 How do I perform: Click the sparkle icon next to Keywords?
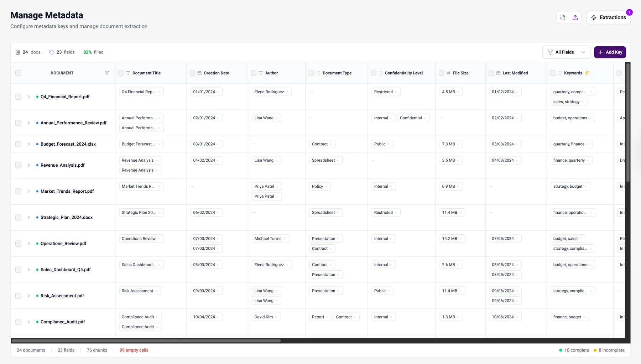(x=587, y=73)
